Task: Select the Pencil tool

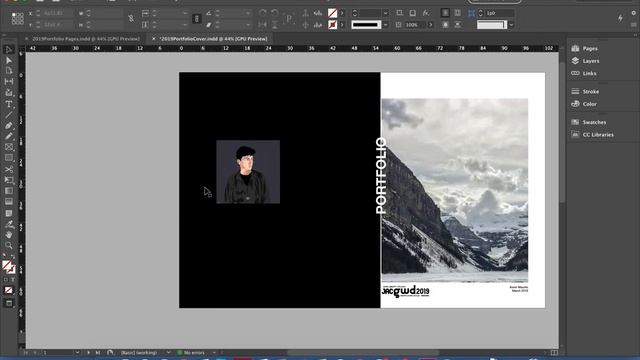Action: pos(9,136)
